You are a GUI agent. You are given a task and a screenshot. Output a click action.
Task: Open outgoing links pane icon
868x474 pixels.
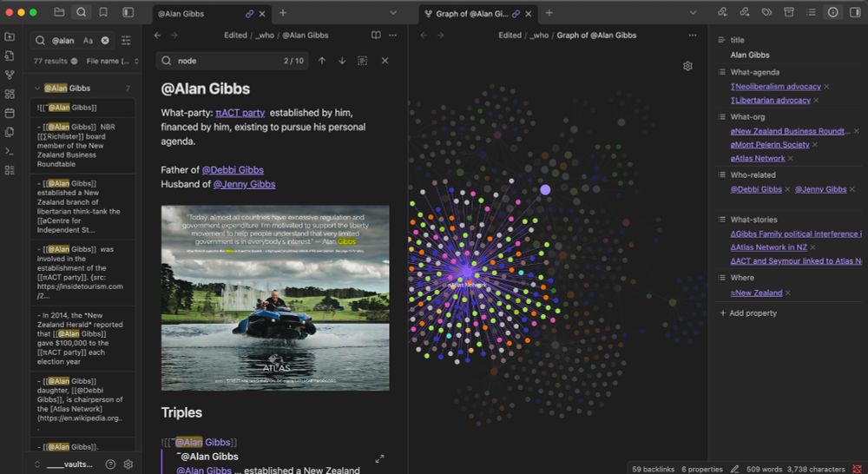(x=745, y=12)
